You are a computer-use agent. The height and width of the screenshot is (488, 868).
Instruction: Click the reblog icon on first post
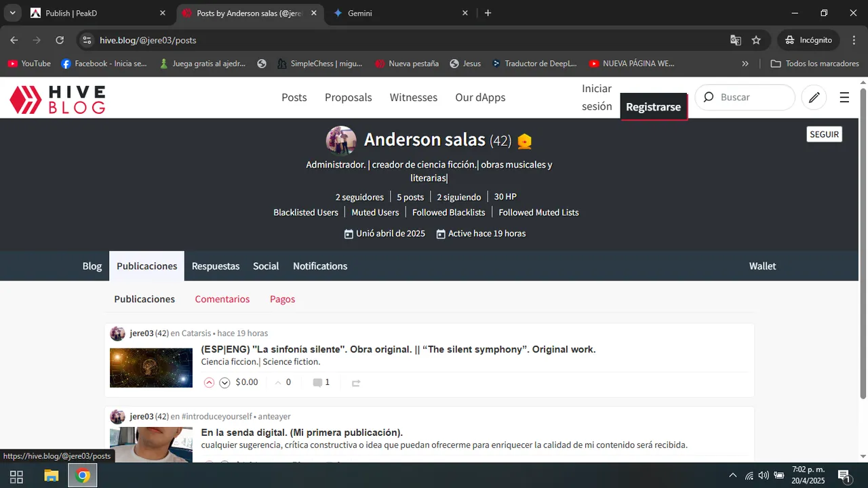click(x=356, y=383)
